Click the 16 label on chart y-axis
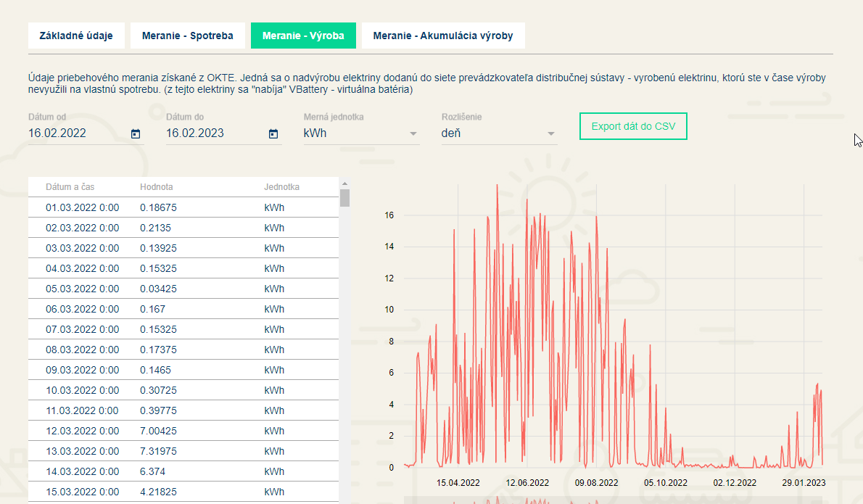This screenshot has height=504, width=863. 389,215
